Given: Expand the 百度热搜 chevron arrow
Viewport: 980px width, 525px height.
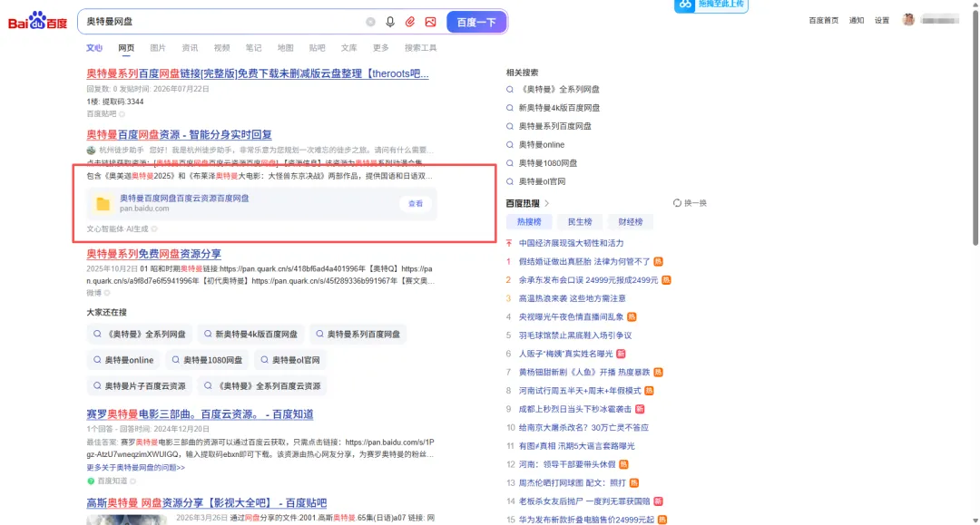Looking at the screenshot, I should 547,203.
